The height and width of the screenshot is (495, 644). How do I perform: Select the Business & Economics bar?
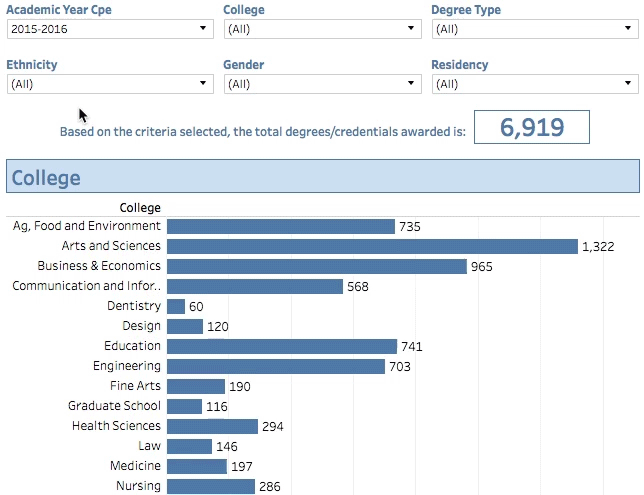pos(317,266)
